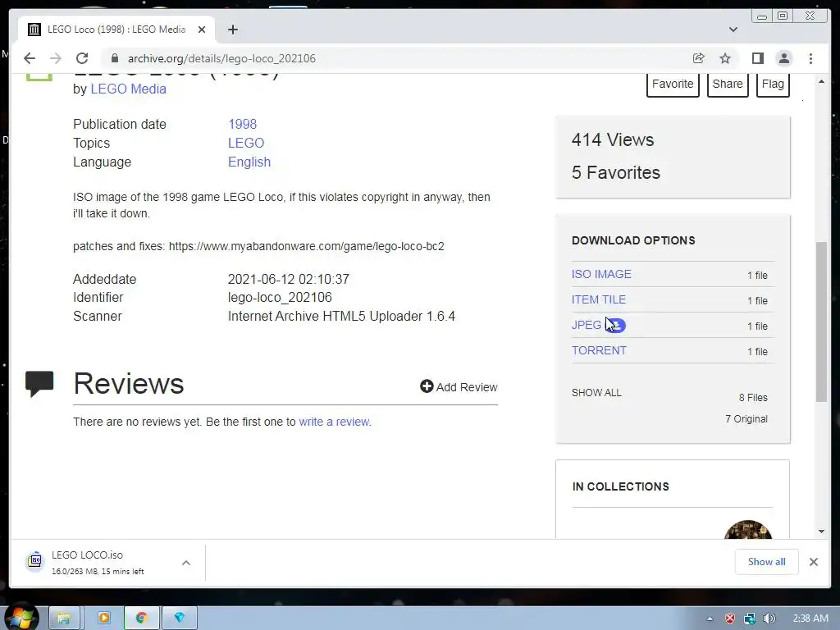Open the LEGO Media author link
Image resolution: width=840 pixels, height=630 pixels.
tap(128, 89)
